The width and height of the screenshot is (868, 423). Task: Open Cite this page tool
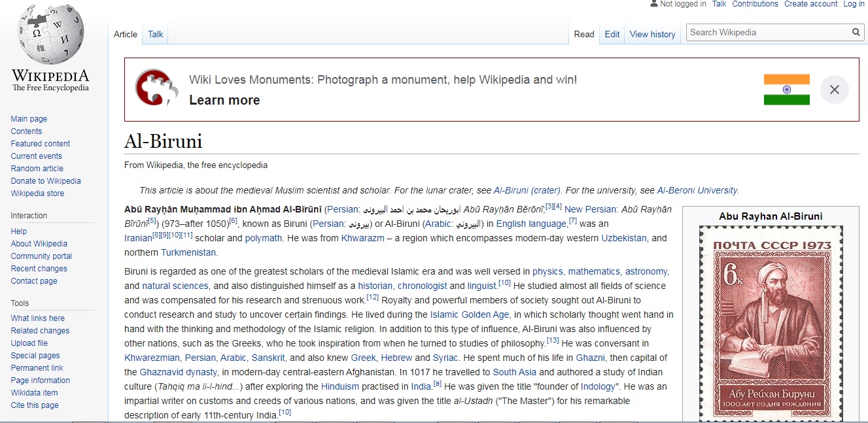[35, 405]
